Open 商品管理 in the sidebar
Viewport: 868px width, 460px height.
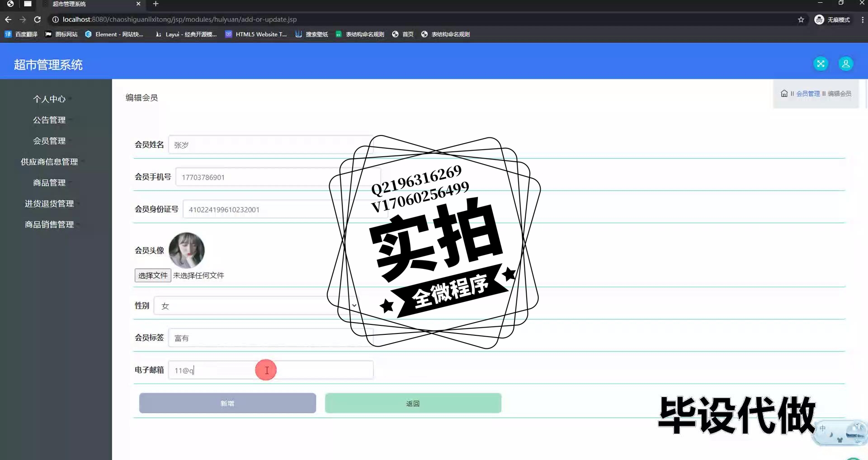click(x=49, y=183)
